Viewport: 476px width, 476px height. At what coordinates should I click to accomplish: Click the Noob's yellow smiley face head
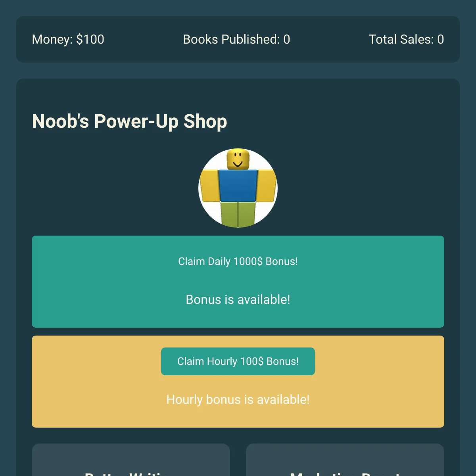tap(238, 159)
